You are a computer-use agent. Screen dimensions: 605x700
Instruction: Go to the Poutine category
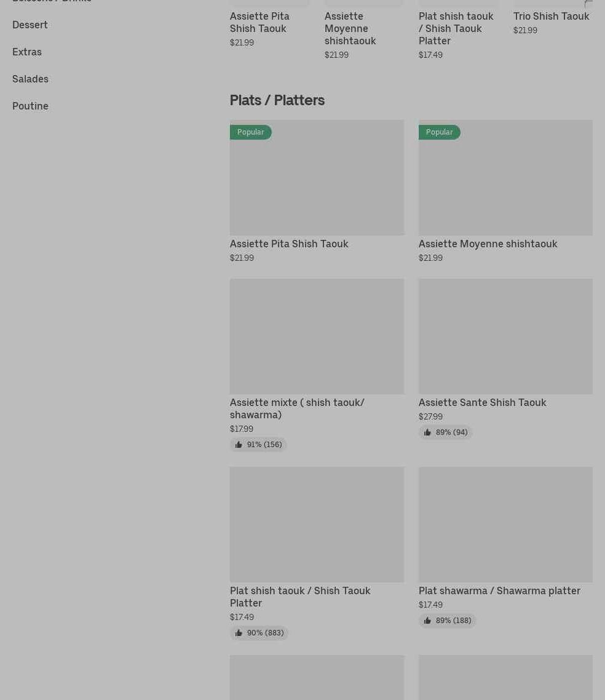pos(30,106)
